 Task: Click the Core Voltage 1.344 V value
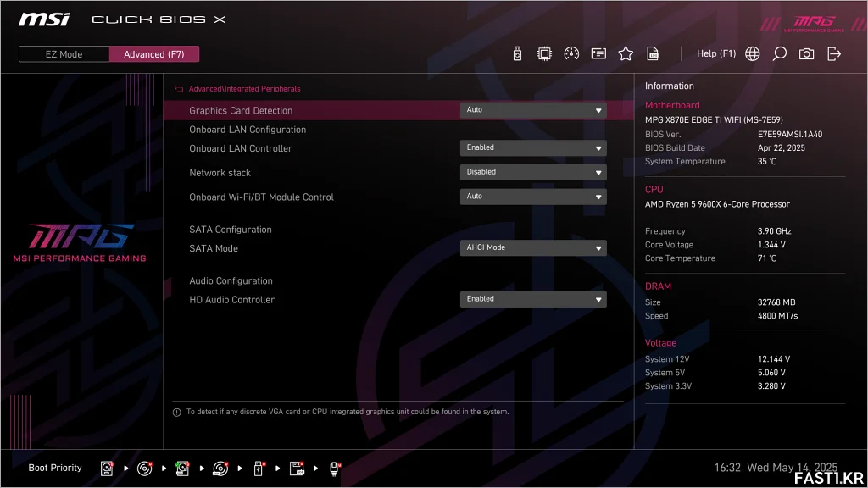(x=771, y=245)
